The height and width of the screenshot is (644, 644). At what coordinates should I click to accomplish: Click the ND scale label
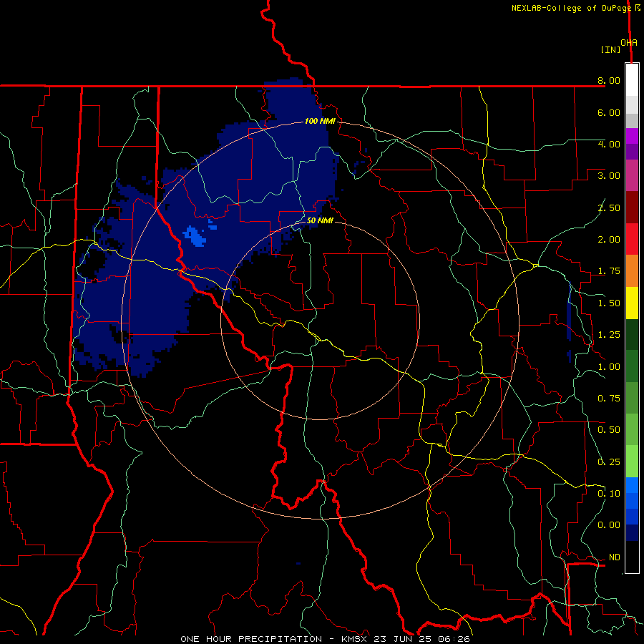tap(615, 557)
